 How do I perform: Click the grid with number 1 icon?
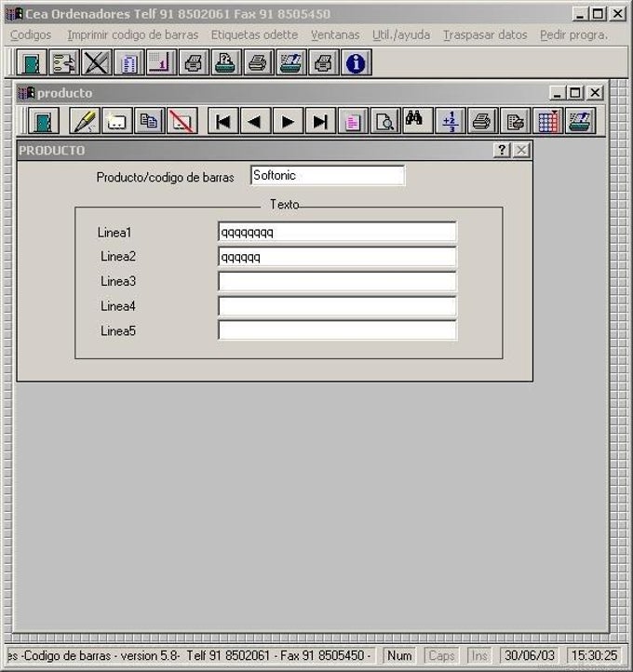(161, 63)
